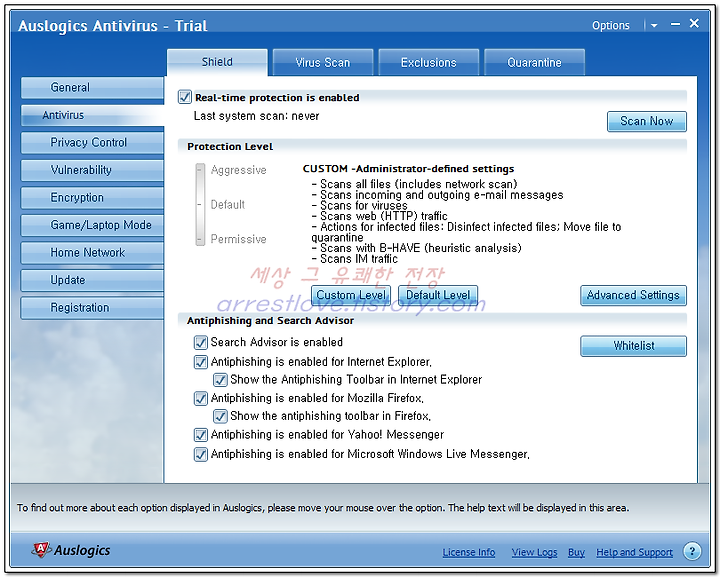Open Game/Laptop Mode section

tap(92, 225)
